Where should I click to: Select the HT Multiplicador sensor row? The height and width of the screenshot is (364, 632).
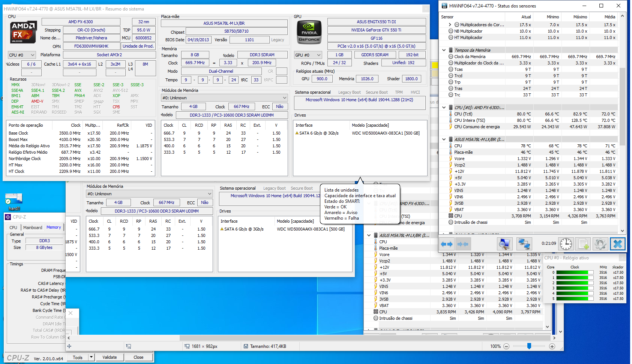click(x=528, y=37)
